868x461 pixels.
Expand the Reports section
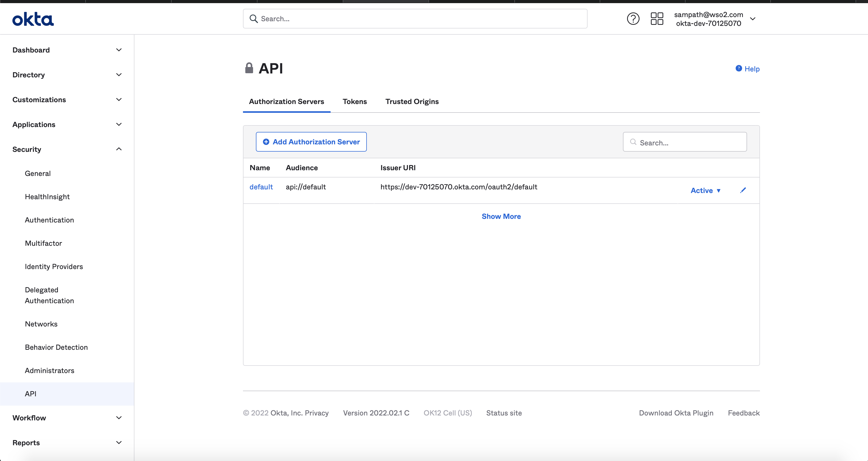tap(67, 442)
